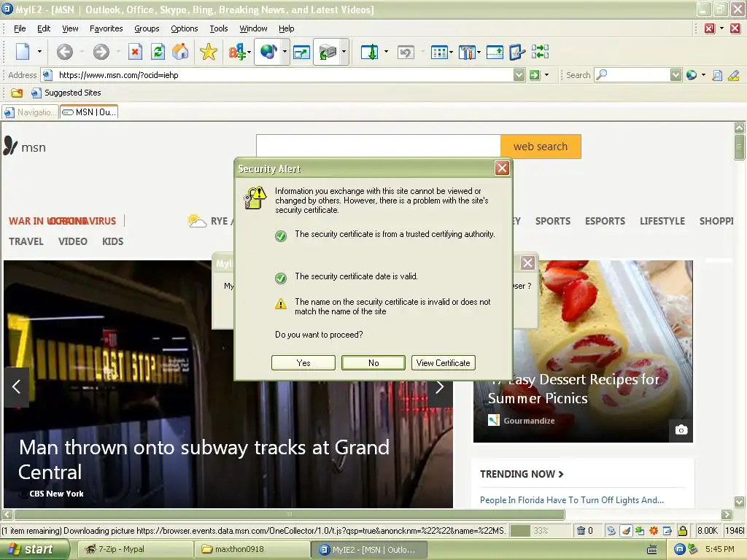Toggle the broom cleaner icon in status bar
This screenshot has height=560, width=747.
[625, 531]
